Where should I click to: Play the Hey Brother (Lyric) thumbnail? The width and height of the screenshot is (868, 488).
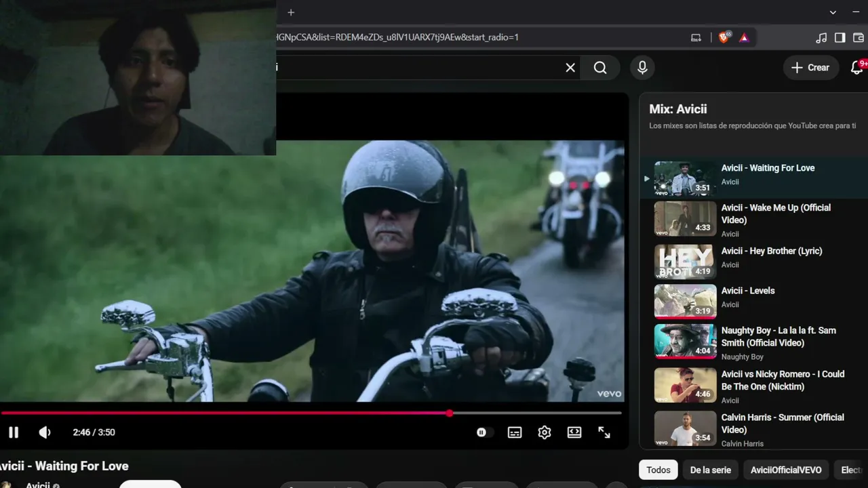[x=685, y=262]
